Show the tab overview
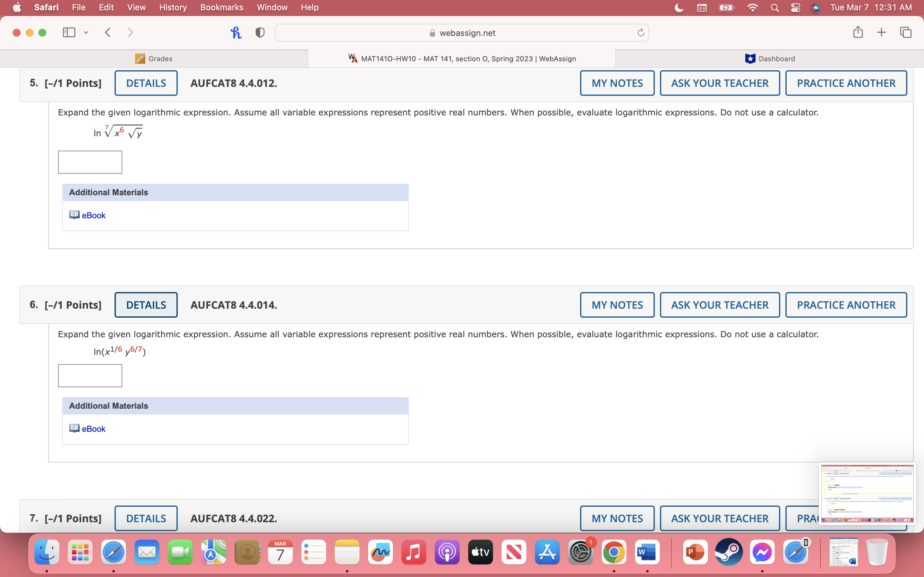The width and height of the screenshot is (924, 577). 905,32
